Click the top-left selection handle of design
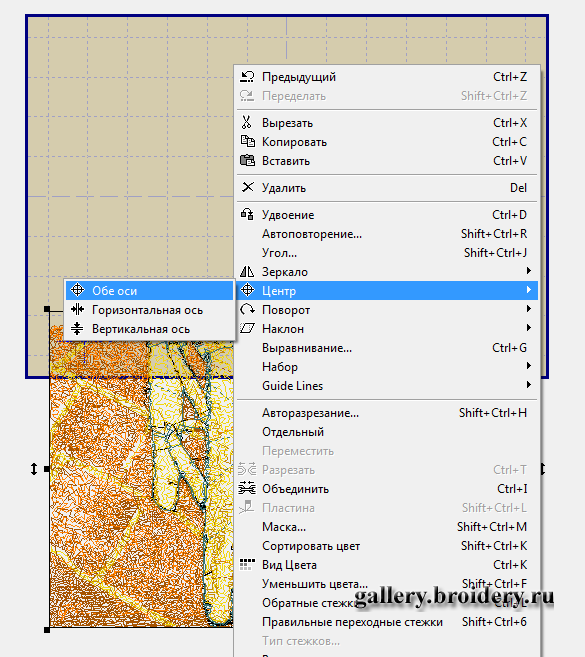The height and width of the screenshot is (657, 585). point(47,309)
